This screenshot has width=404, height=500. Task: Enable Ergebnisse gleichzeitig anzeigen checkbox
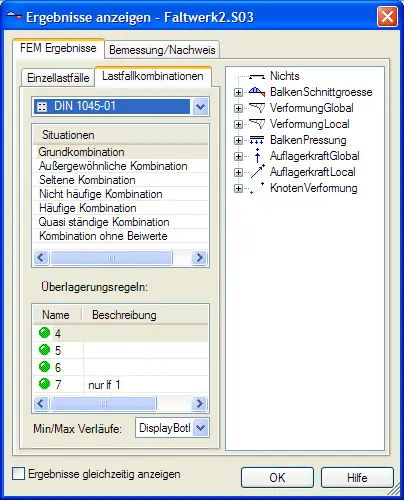point(19,474)
